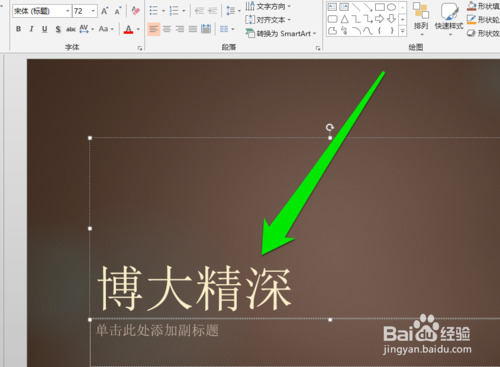Image resolution: width=500 pixels, height=367 pixels.
Task: Select right brace shape
Action: coord(392,31)
